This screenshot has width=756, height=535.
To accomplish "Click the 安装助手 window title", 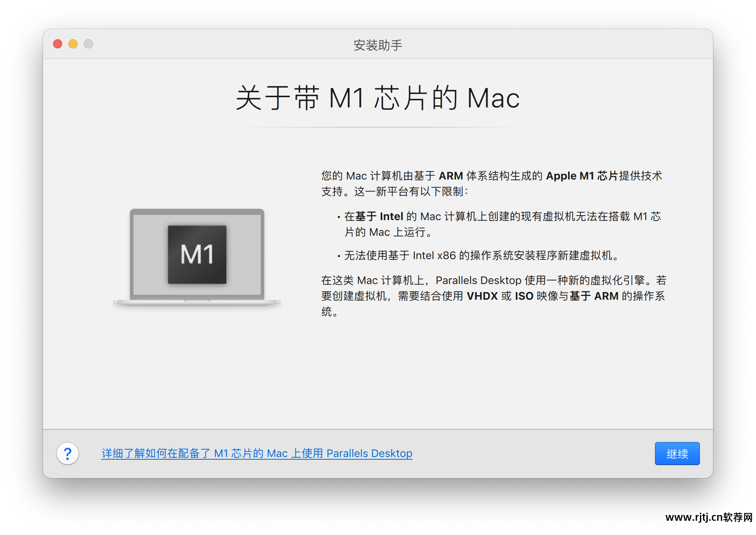I will coord(378,45).
